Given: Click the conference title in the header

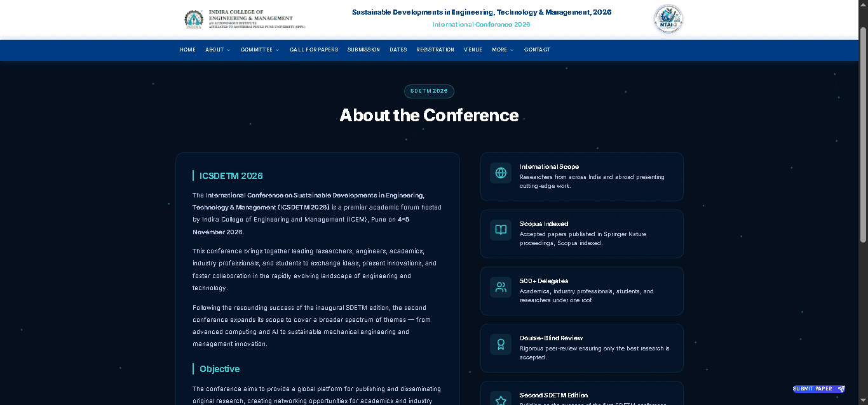Looking at the screenshot, I should (x=482, y=12).
